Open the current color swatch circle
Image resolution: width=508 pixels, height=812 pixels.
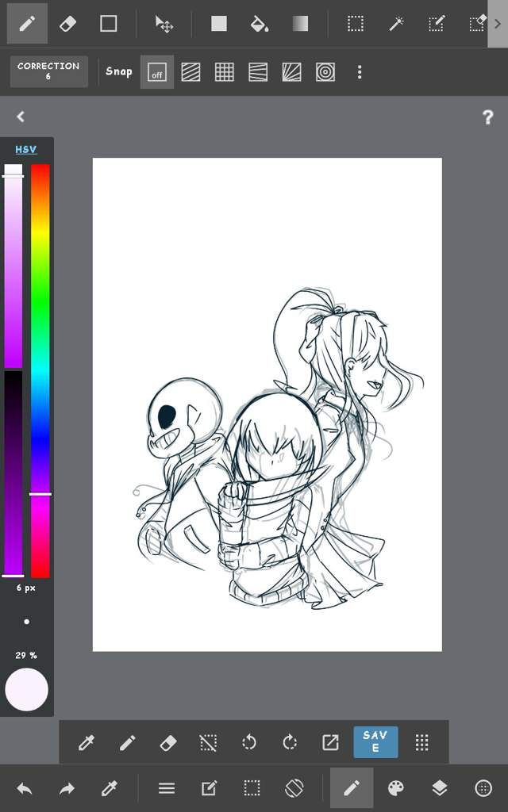coord(26,689)
